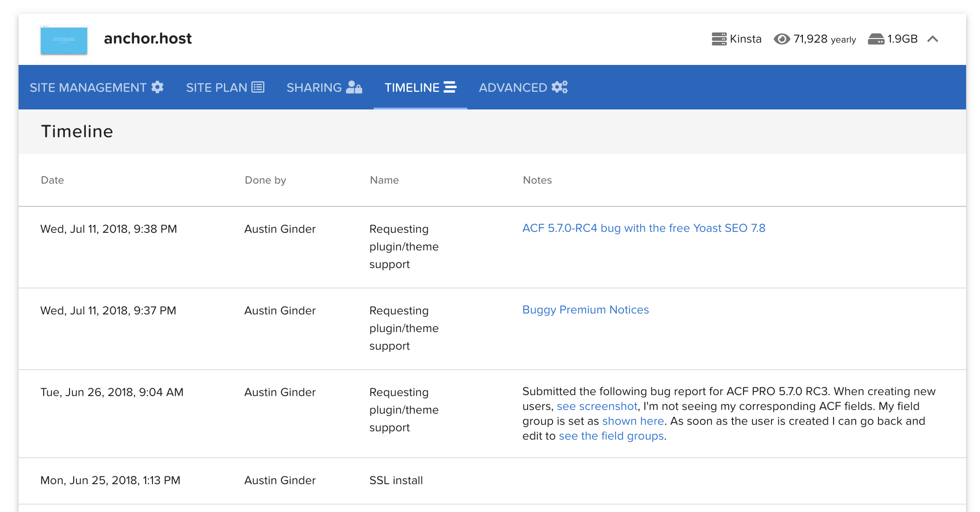Click the yearly views eye icon
980x512 pixels.
[x=782, y=39]
